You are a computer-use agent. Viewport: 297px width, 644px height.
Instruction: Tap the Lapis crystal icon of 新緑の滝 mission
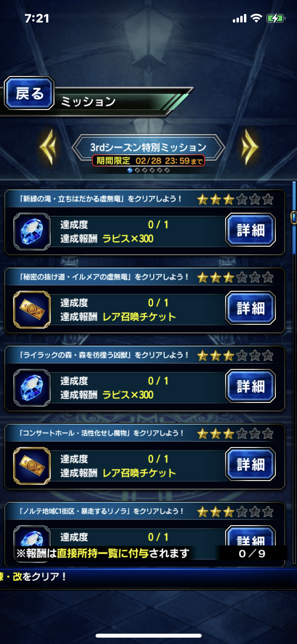[x=32, y=232]
